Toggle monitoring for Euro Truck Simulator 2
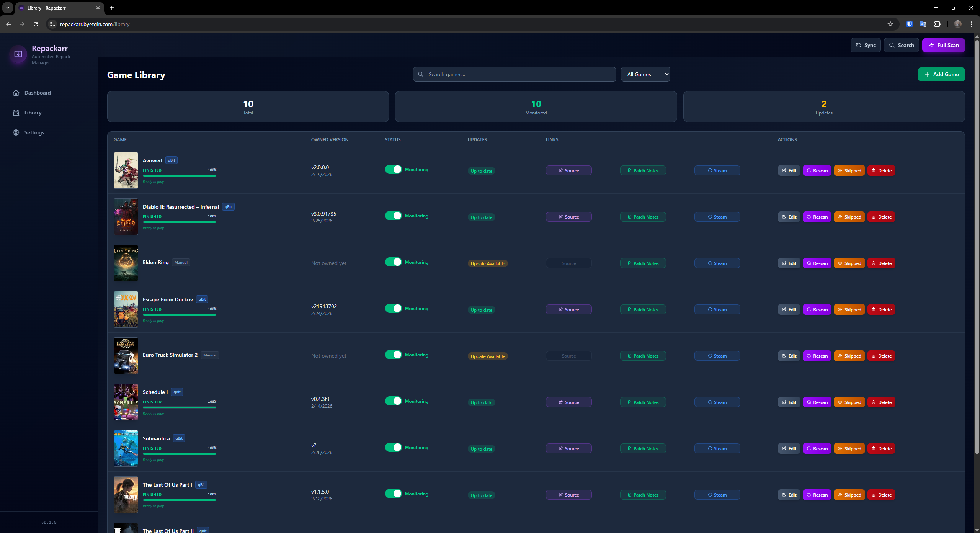Screen dimensions: 980x533 pos(393,355)
